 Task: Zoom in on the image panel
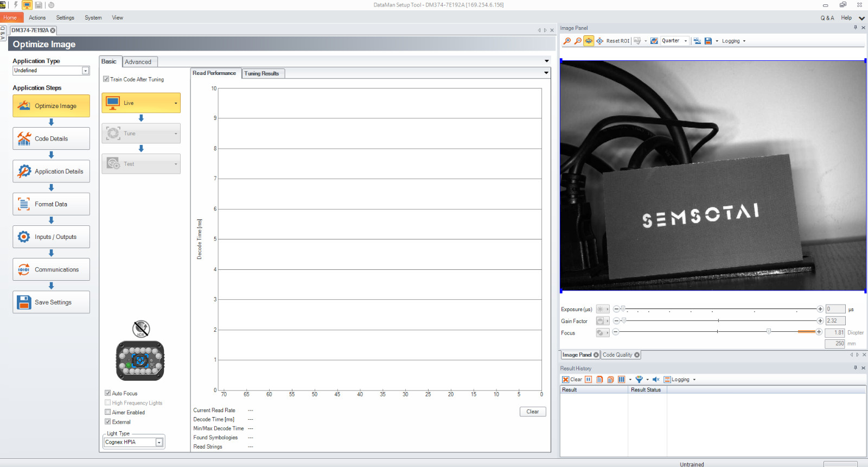pyautogui.click(x=567, y=41)
